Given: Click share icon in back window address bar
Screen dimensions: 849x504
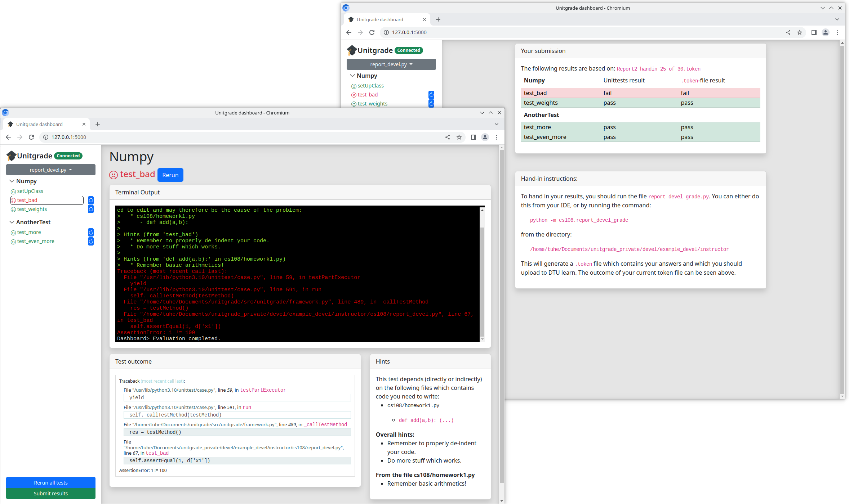Looking at the screenshot, I should tap(788, 32).
